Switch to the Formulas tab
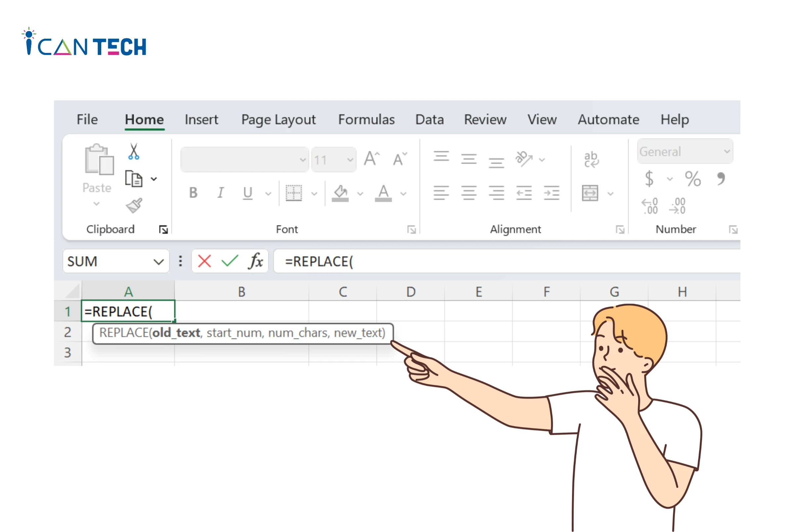This screenshot has height=532, width=794. (x=366, y=119)
